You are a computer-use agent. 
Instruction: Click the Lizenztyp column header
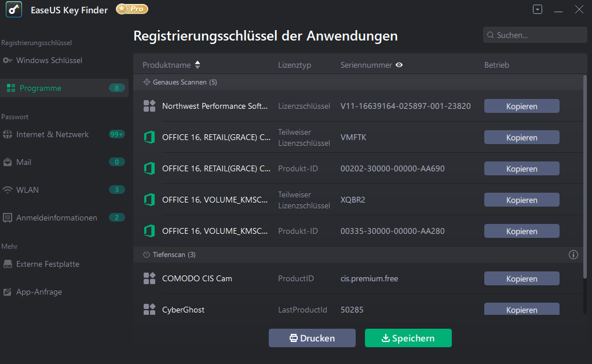294,65
